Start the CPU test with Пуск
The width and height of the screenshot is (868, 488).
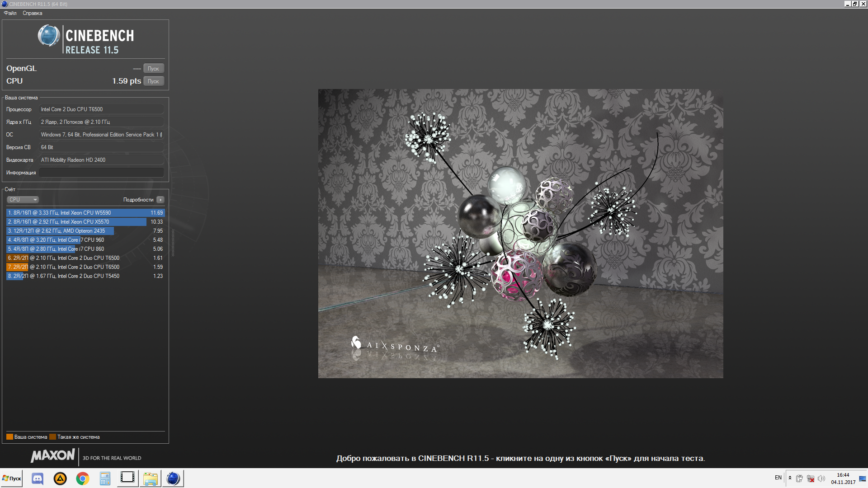pos(153,81)
